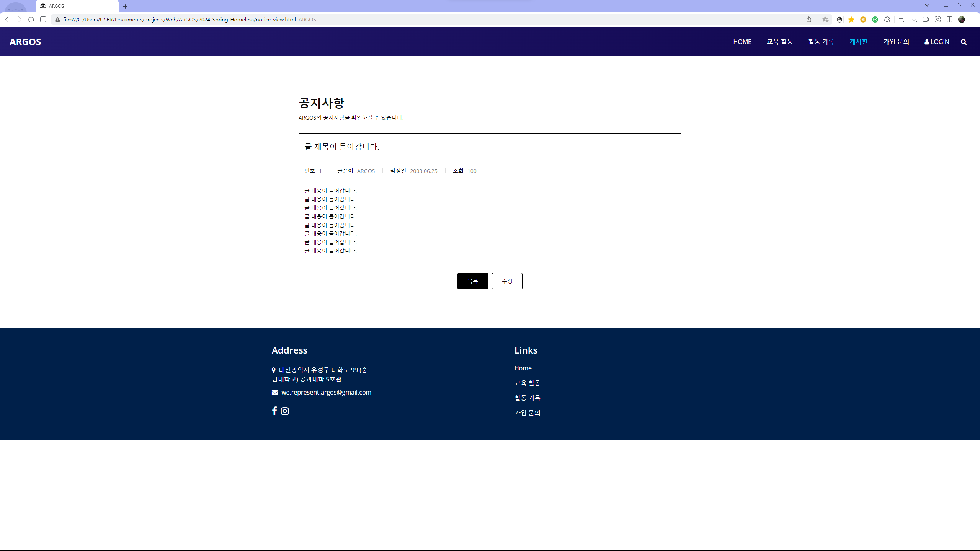Click the 수정 edit button
The image size is (980, 551).
click(507, 281)
